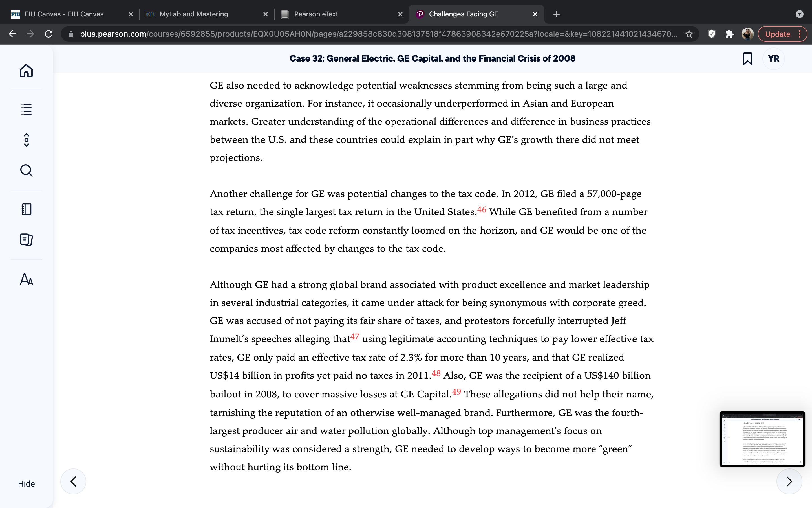Image resolution: width=812 pixels, height=508 pixels.
Task: Click the case title heading 'Case 32: General Electric'
Action: [x=432, y=58]
